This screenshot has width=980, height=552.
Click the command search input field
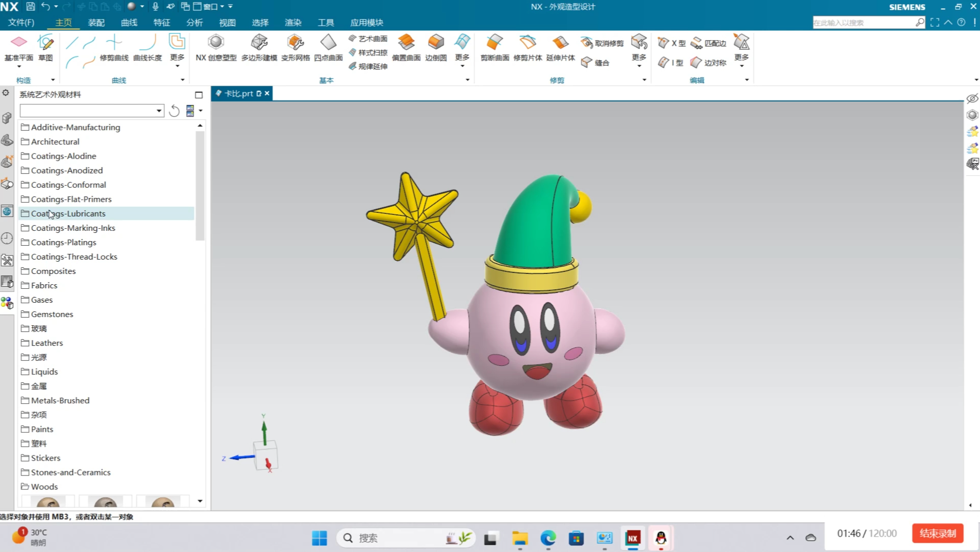tap(864, 23)
